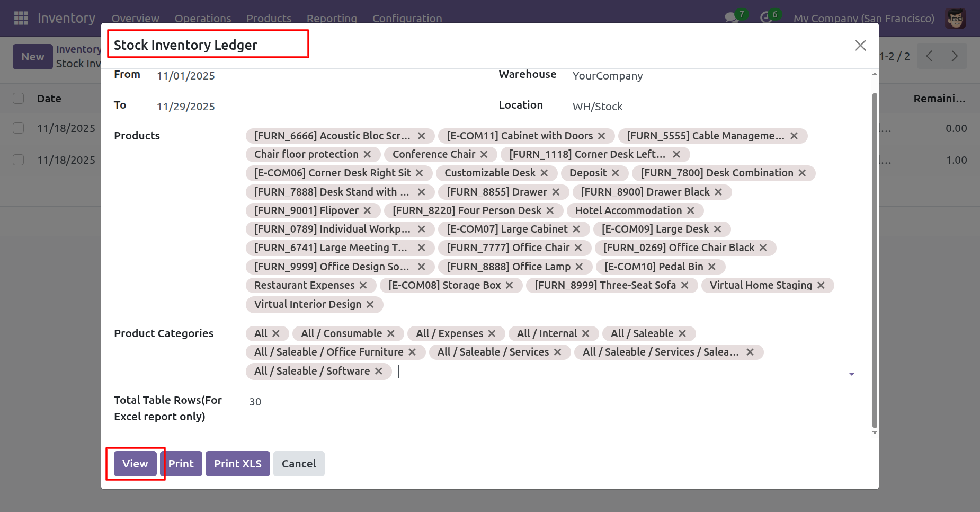The width and height of the screenshot is (980, 512).
Task: Switch company via My Company (San Francisco)
Action: [864, 19]
